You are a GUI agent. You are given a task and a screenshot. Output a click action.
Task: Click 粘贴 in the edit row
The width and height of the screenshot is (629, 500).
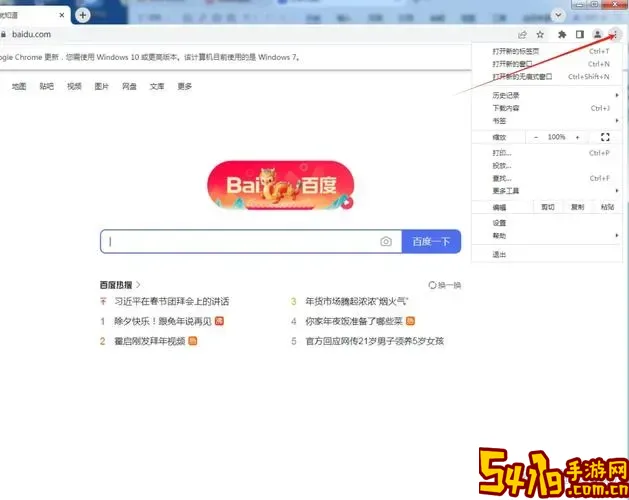pos(607,207)
